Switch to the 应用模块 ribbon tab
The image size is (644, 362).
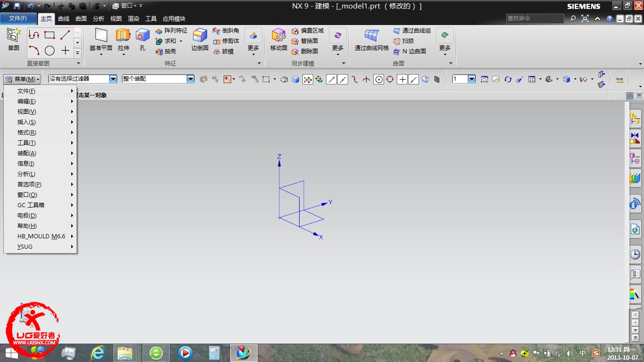(x=174, y=19)
